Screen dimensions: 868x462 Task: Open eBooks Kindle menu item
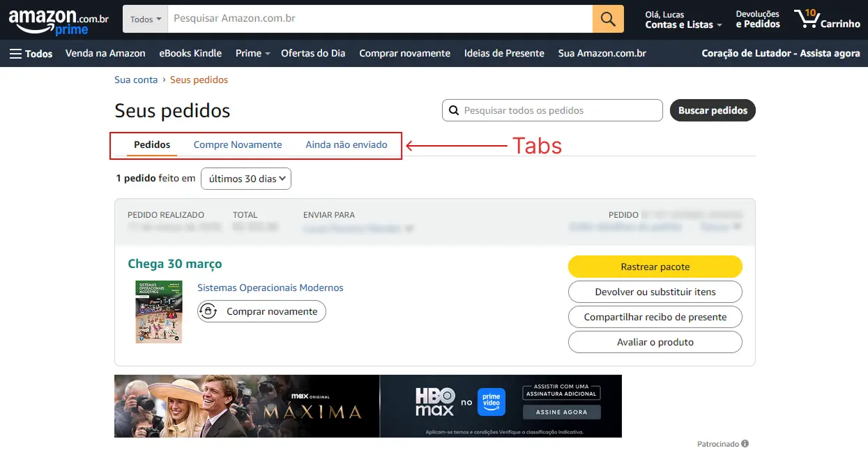(x=190, y=53)
